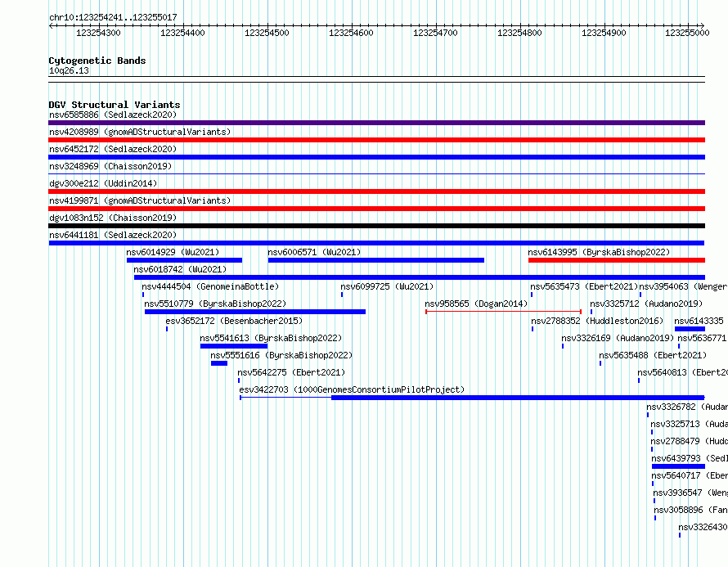Viewport: 728px width, 567px height.
Task: Click ruler position 123254500
Action: pos(267,33)
